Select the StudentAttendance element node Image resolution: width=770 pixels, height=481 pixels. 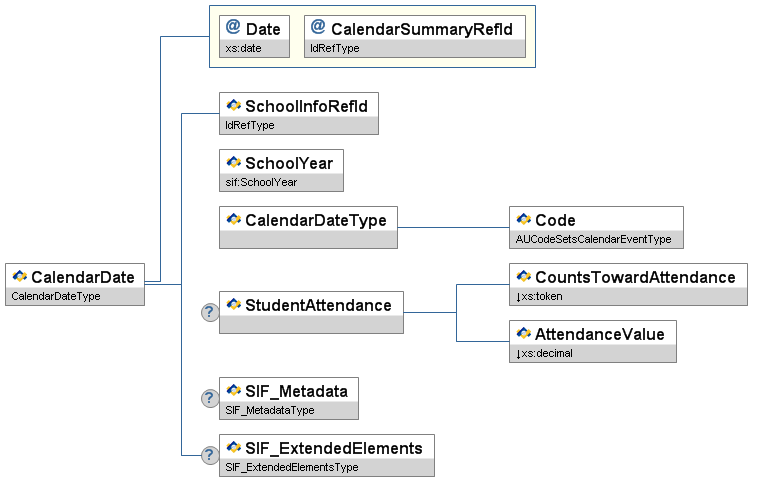[310, 305]
